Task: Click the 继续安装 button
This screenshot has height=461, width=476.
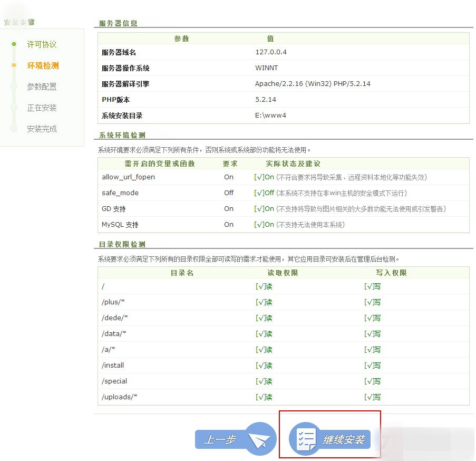Action: (329, 439)
